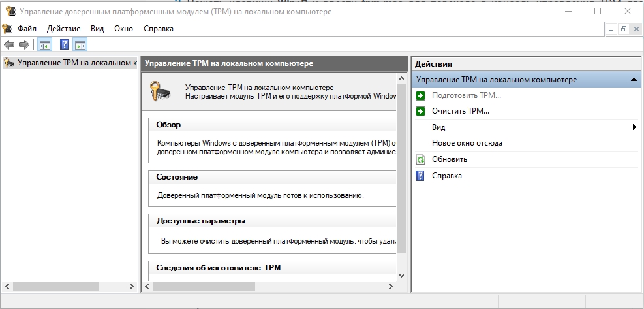This screenshot has height=309, width=644.
Task: Click the Обзор section heading
Action: pos(168,125)
